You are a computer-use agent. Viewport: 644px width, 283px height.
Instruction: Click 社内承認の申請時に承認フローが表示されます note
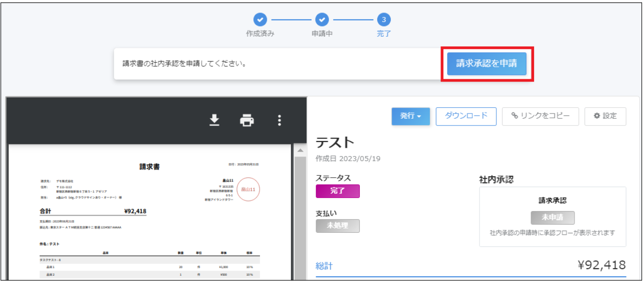553,233
